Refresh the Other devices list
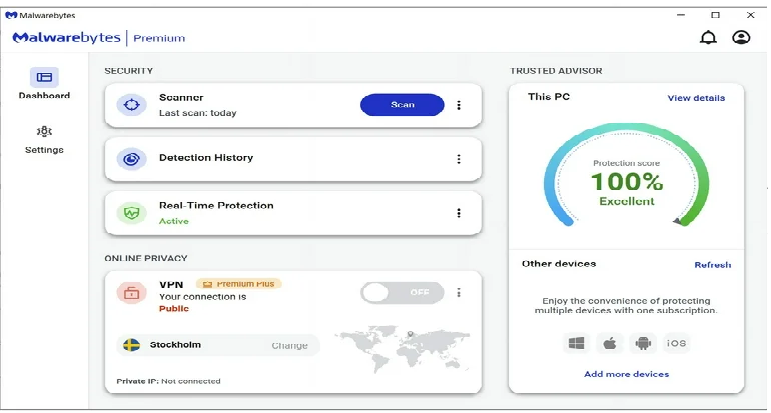 (712, 265)
